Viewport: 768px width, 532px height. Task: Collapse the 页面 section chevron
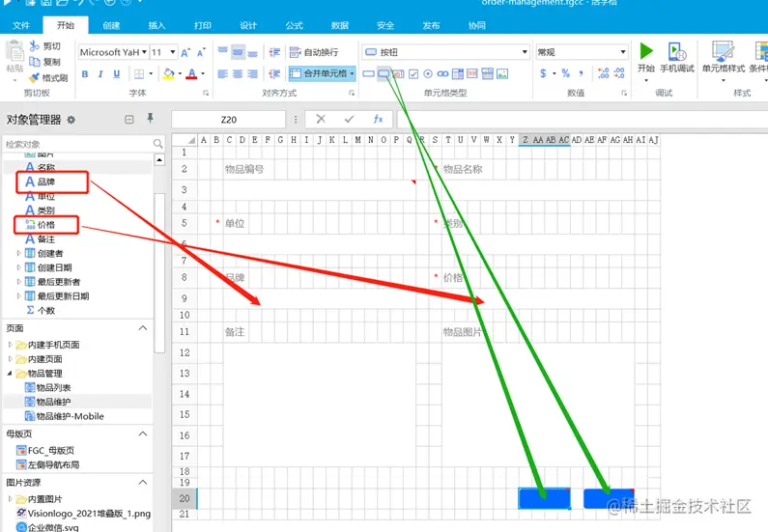click(x=143, y=328)
